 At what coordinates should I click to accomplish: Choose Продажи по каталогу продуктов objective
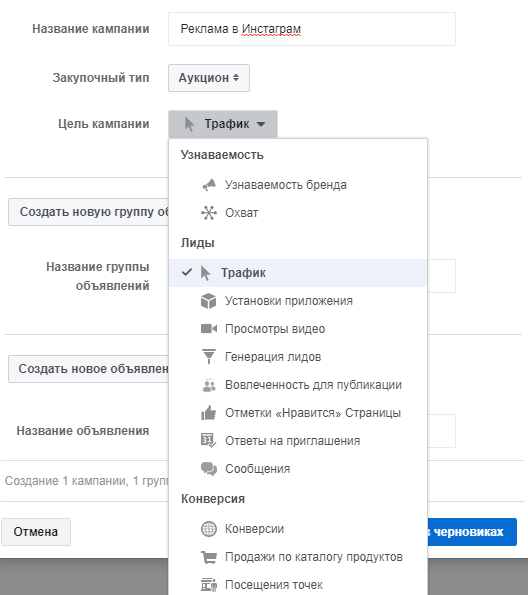(x=298, y=557)
